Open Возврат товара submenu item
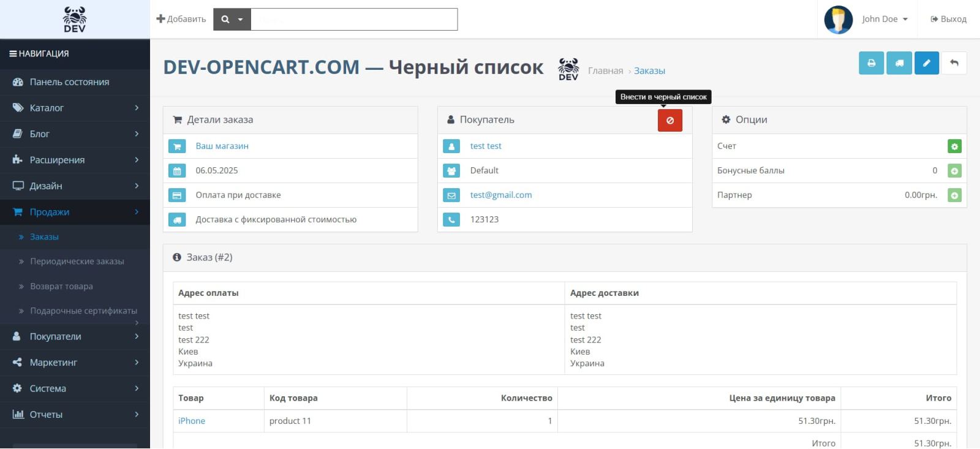980x449 pixels. coord(75,287)
